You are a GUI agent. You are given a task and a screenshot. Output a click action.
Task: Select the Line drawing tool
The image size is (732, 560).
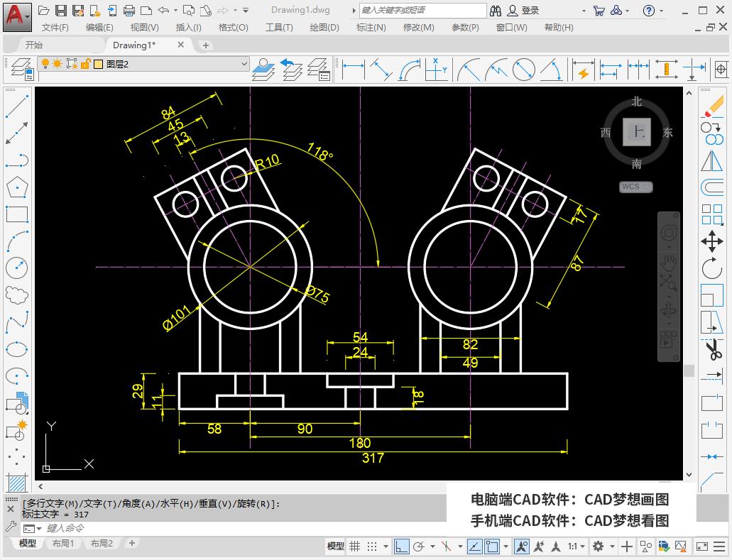[x=15, y=105]
